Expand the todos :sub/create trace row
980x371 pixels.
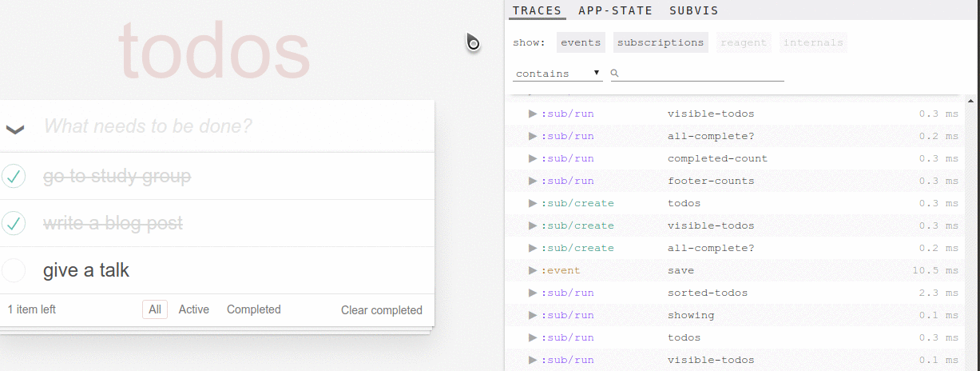[533, 203]
